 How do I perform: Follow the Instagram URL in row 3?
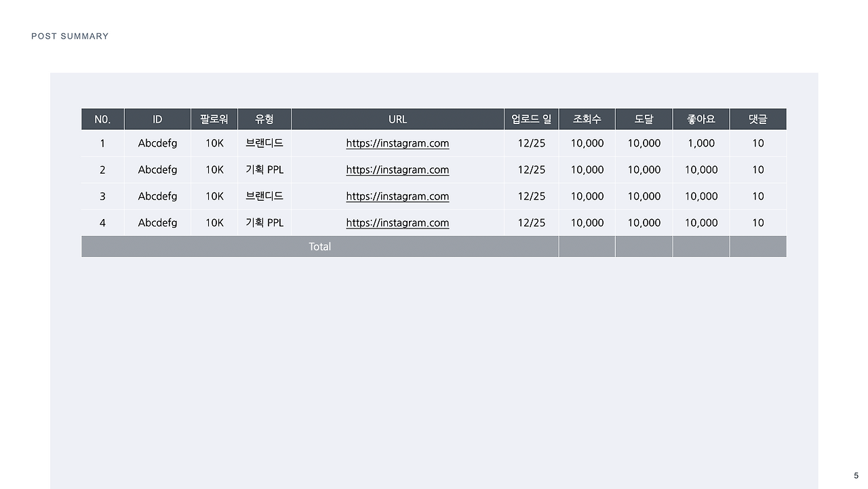(397, 196)
